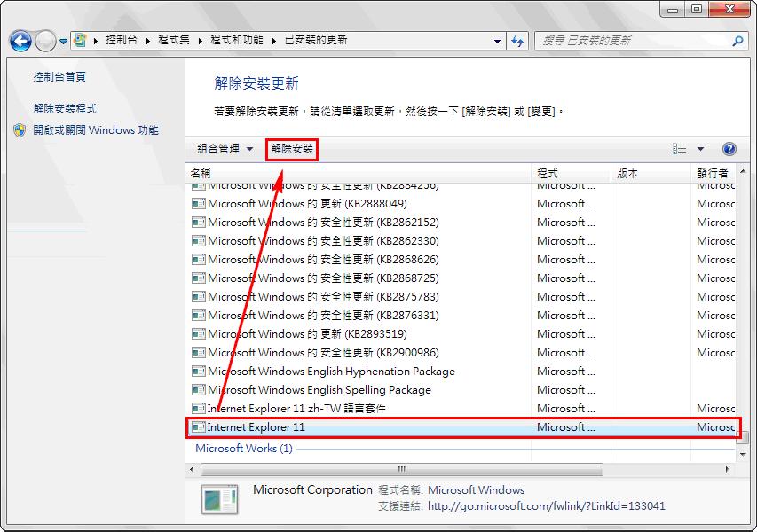This screenshot has height=532, width=757.
Task: Click the icon beside zh-TW 語言套件
Action: coord(199,409)
